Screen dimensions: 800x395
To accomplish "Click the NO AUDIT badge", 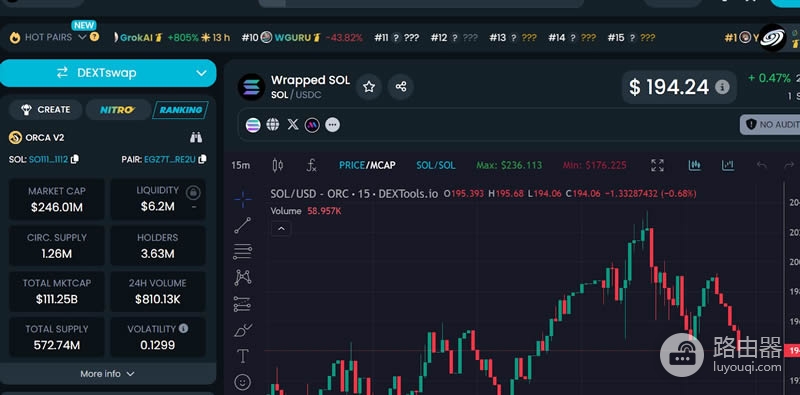I will pyautogui.click(x=770, y=125).
